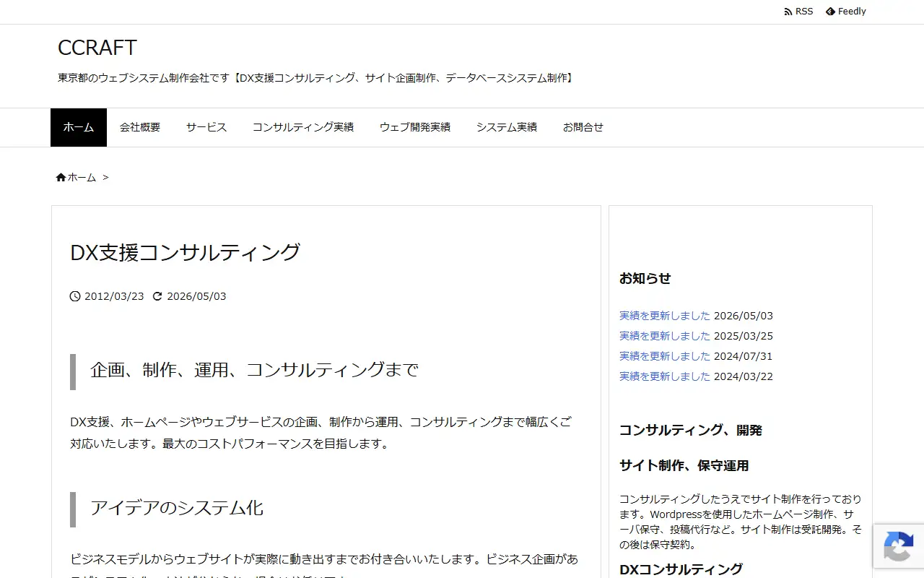Click the Feedly icon in header

click(x=830, y=12)
